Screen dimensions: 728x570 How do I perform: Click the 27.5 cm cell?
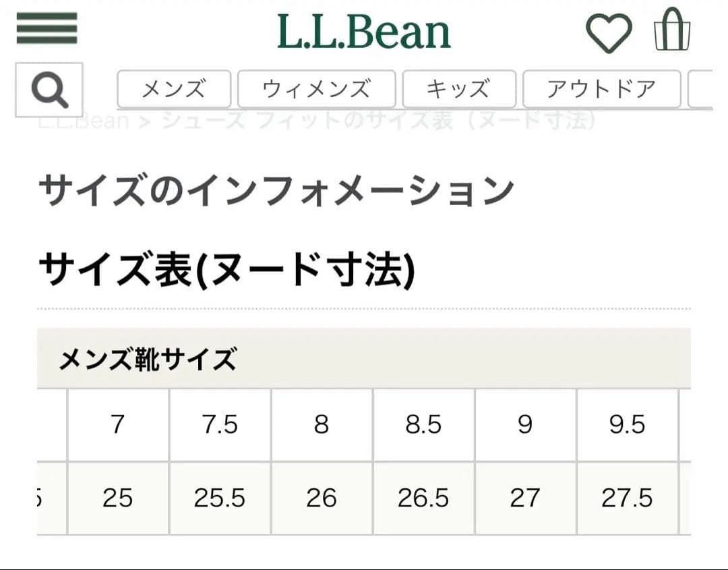[x=627, y=498]
